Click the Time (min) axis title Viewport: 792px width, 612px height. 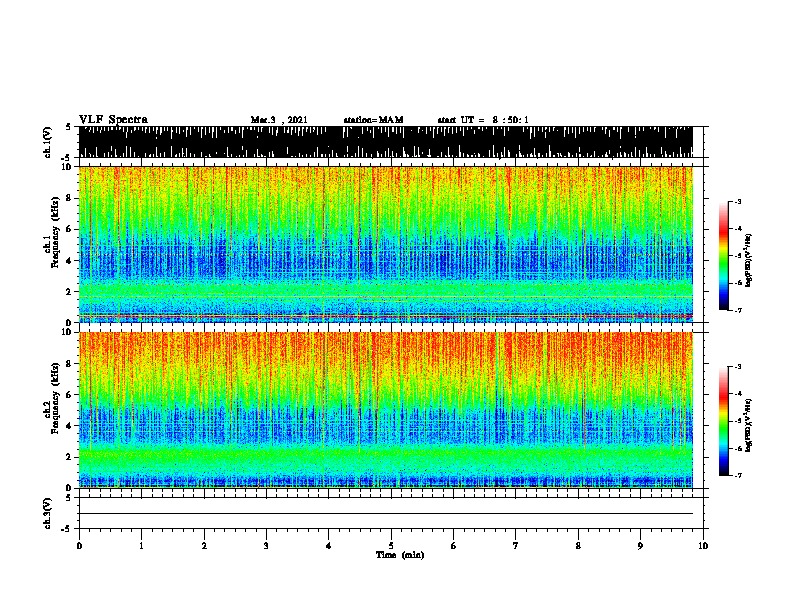pyautogui.click(x=400, y=555)
